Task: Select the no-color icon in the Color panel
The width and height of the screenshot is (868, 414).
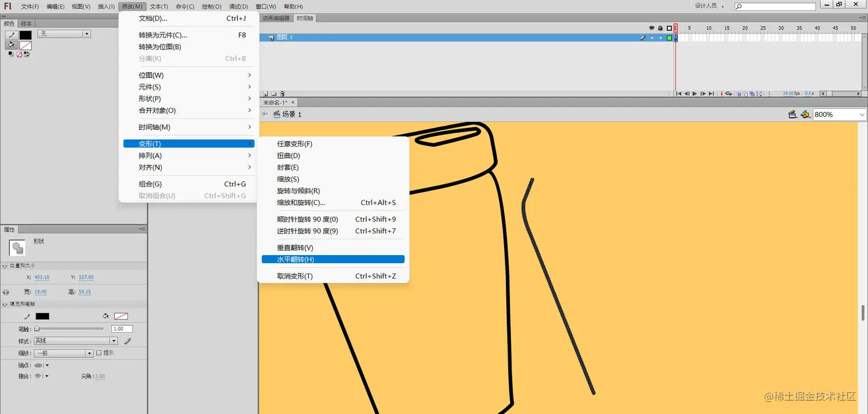Action: (20, 54)
